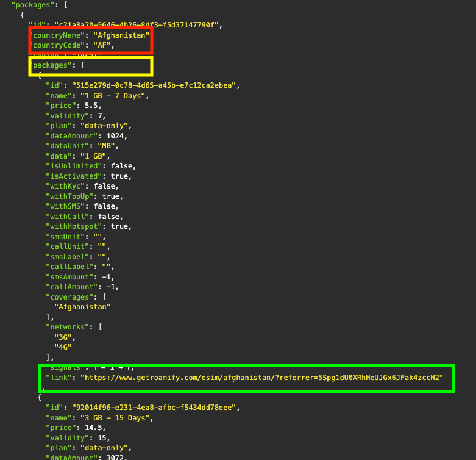The image size is (476, 460).
Task: Click the "AF" countryCode value
Action: point(102,45)
